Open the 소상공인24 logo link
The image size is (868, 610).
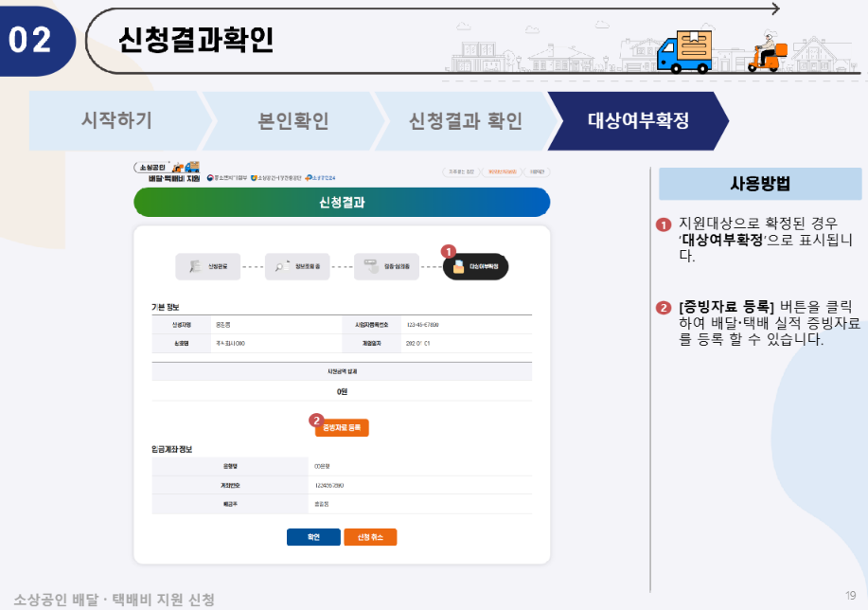click(x=321, y=178)
